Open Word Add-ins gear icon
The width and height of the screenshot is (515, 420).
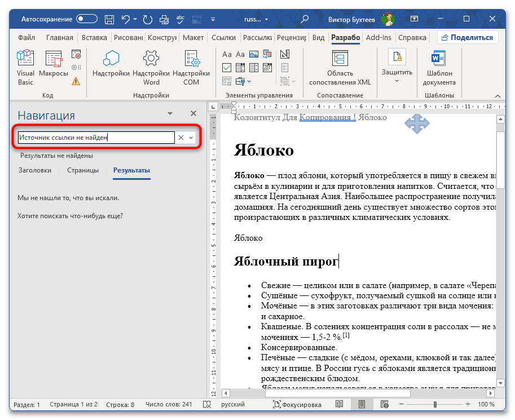(x=151, y=68)
